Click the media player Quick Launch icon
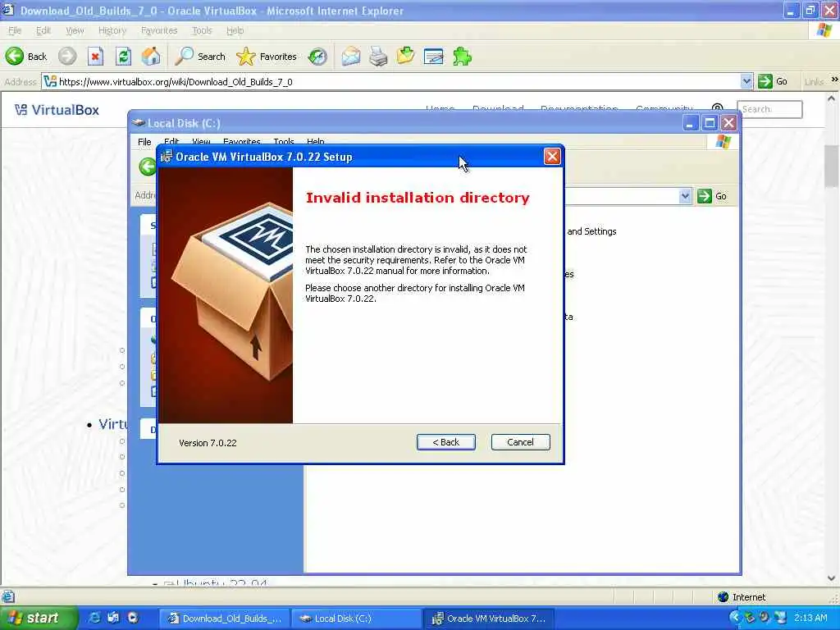The height and width of the screenshot is (630, 840). 132,618
